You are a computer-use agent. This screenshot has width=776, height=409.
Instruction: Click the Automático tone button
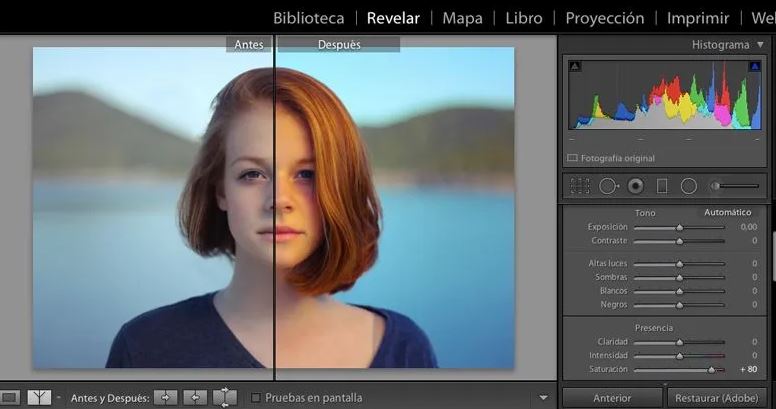tap(727, 212)
